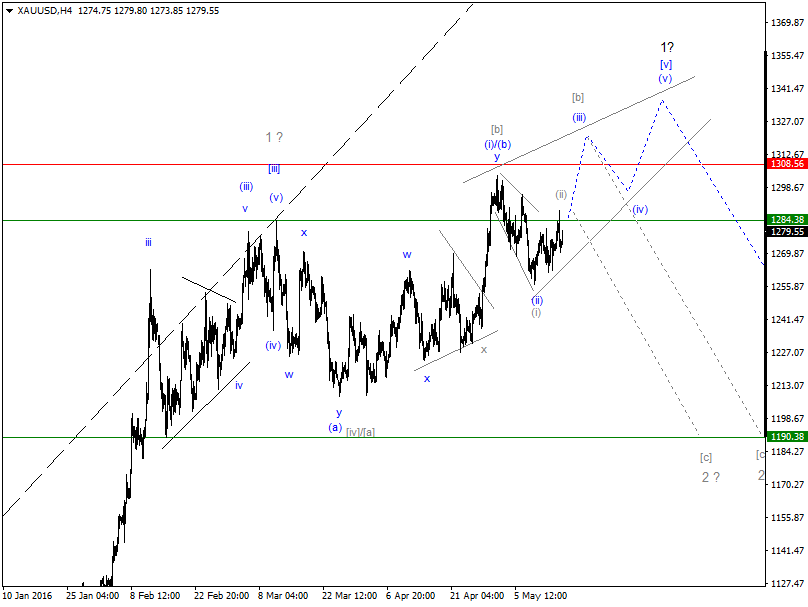Click the '5 May 12:00' time axis label
The width and height of the screenshot is (808, 607).
[x=540, y=594]
